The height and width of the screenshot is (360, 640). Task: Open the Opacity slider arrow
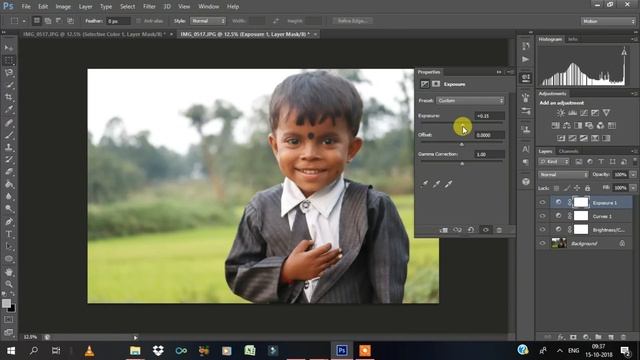pos(633,175)
